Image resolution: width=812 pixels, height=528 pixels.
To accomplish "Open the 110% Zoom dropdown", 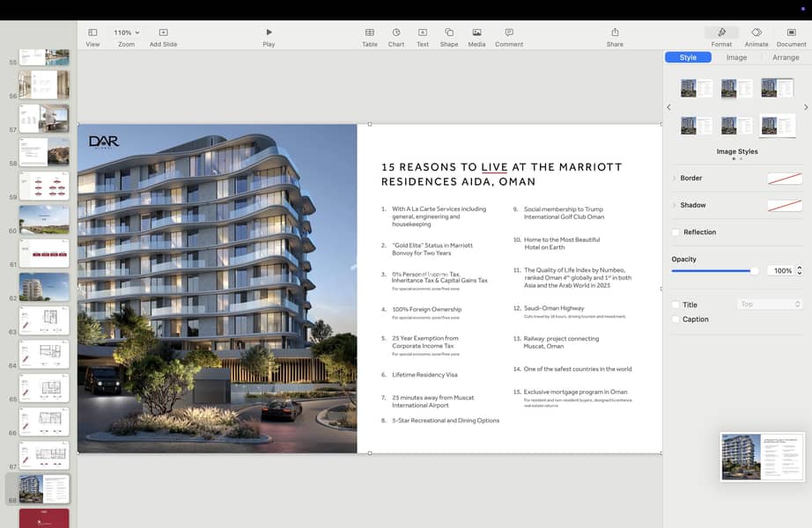I will pos(126,32).
